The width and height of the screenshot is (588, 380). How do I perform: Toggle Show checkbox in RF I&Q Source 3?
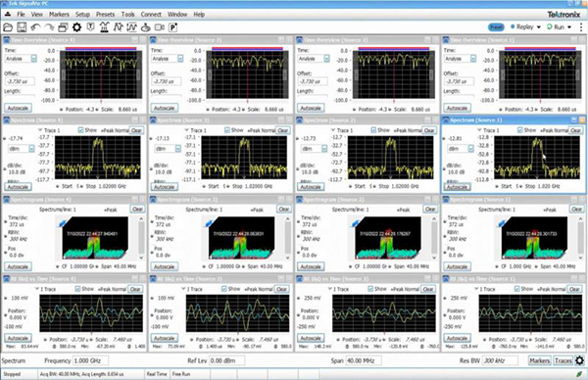click(x=223, y=289)
